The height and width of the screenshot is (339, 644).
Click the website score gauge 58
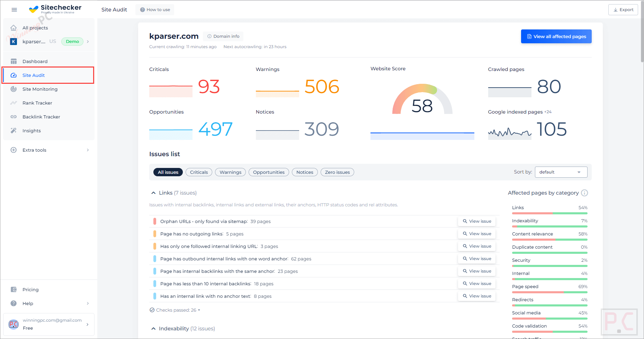[422, 100]
